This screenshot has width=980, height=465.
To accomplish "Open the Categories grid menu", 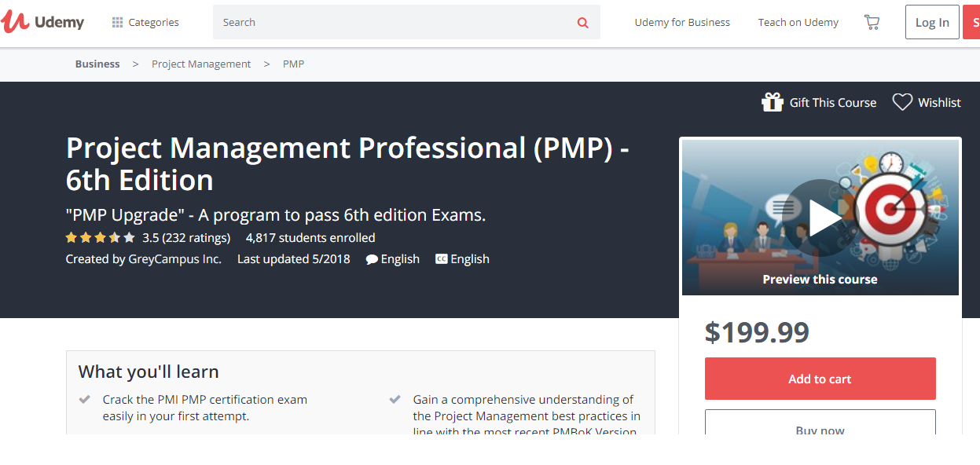I will (x=145, y=22).
